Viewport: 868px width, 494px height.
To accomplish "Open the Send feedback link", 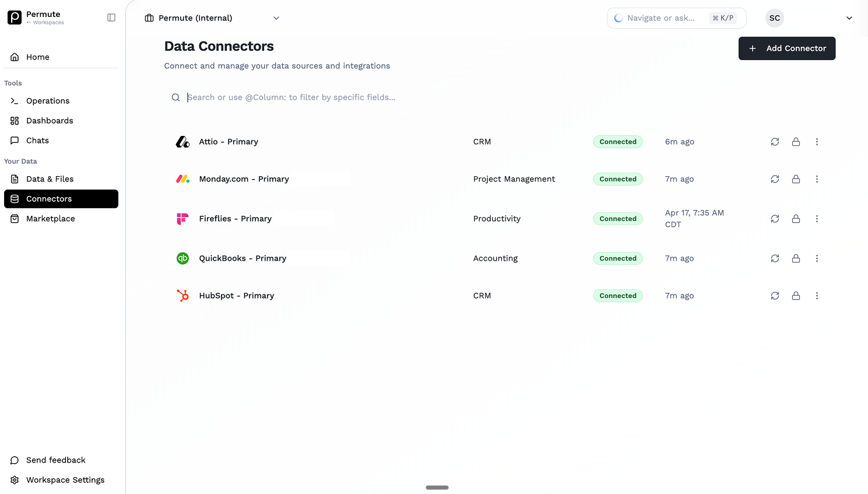I will point(55,460).
